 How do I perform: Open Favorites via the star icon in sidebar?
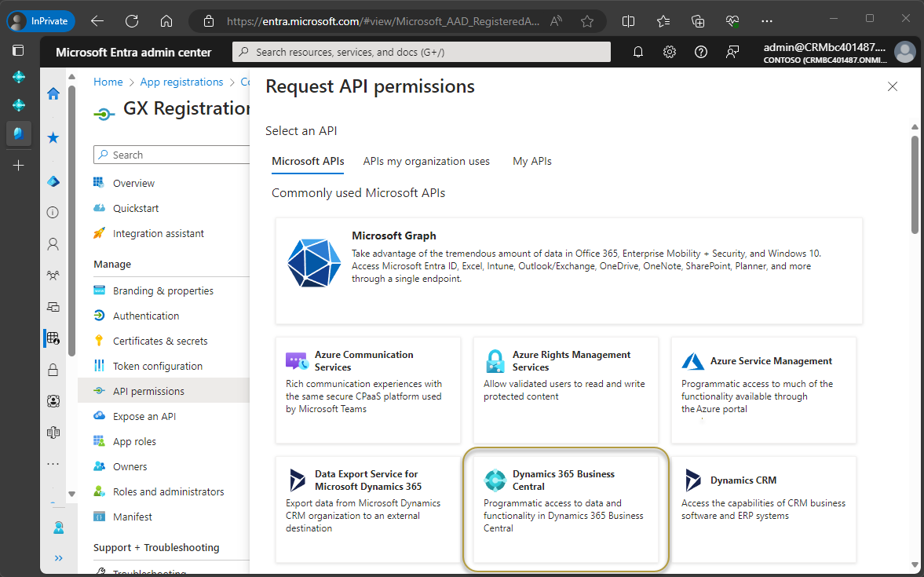[53, 138]
